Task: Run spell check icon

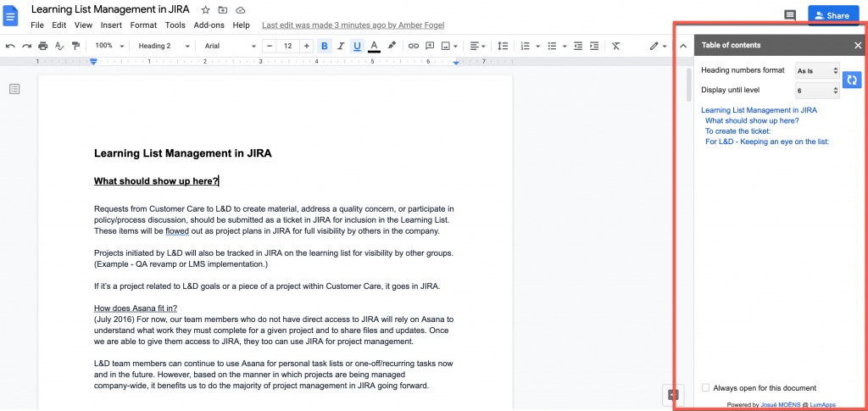Action: pyautogui.click(x=59, y=46)
